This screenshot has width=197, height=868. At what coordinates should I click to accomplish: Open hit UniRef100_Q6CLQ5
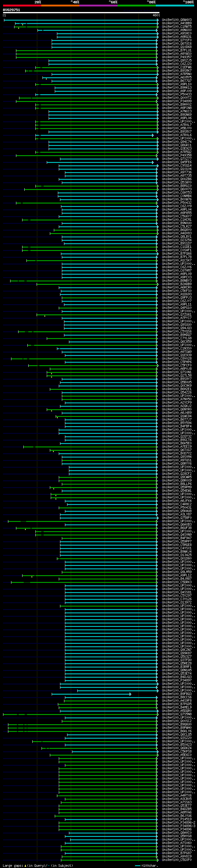pos(176,734)
